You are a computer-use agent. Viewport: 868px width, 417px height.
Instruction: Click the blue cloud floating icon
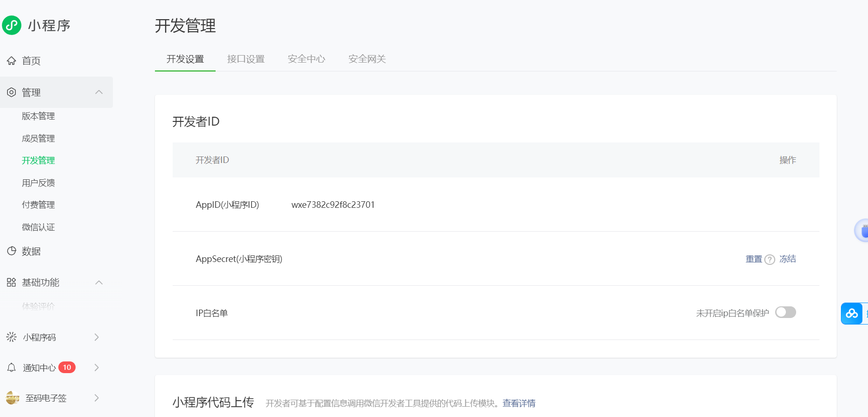tap(852, 313)
